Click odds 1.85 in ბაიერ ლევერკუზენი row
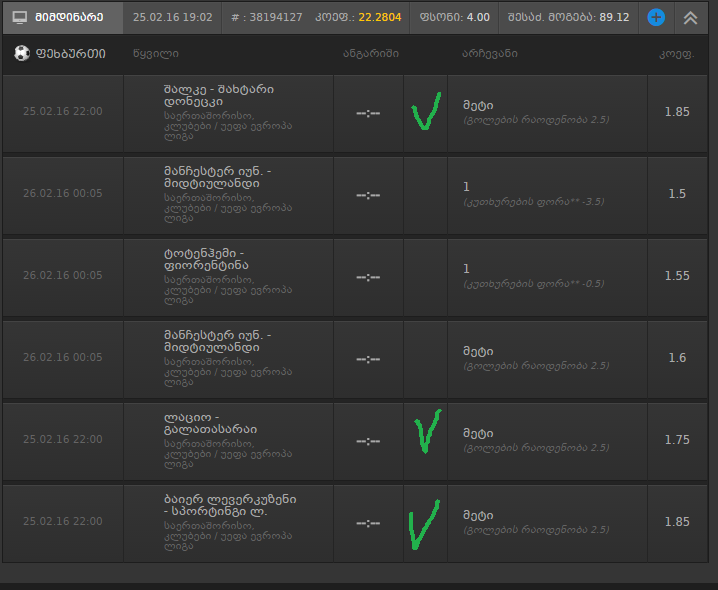Viewport: 718px width, 590px height. [677, 522]
